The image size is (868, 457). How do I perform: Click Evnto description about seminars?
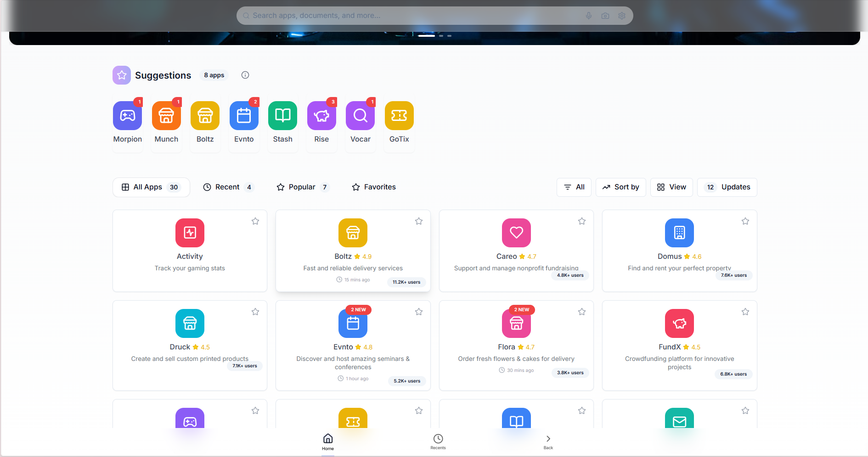click(353, 363)
